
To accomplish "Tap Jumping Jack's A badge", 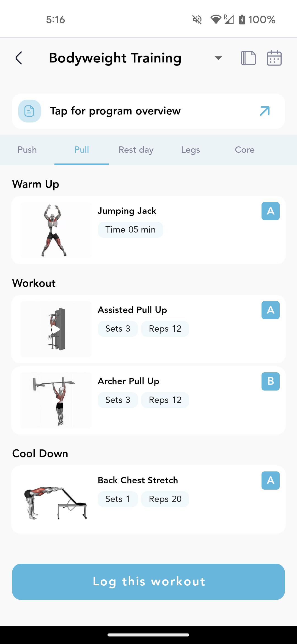I will (x=271, y=211).
